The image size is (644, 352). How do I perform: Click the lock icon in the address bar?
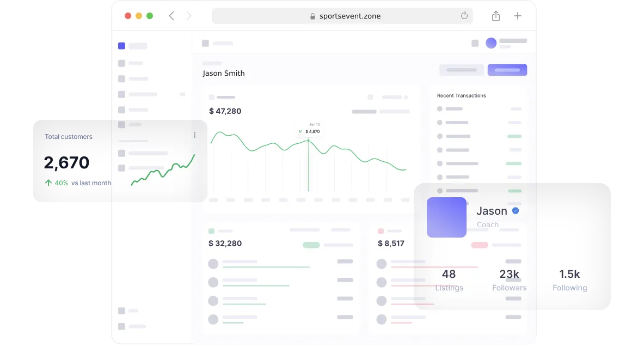[x=312, y=16]
